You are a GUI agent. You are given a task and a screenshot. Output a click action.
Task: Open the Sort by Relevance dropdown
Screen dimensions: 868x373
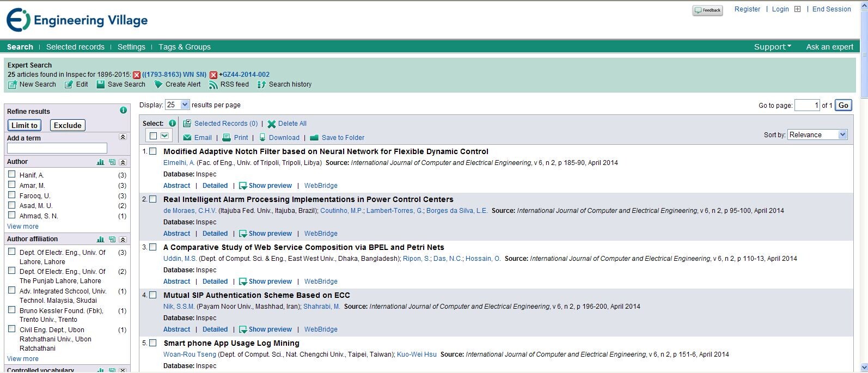tap(817, 134)
